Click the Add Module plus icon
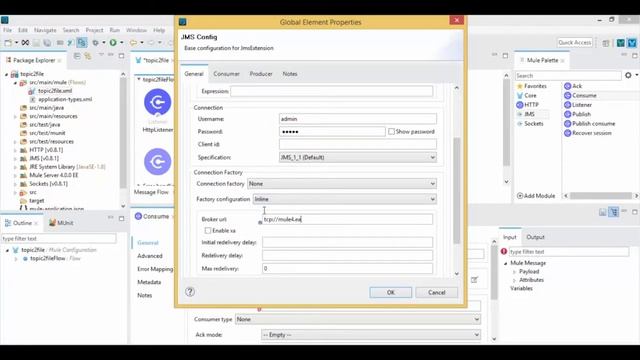The width and height of the screenshot is (640, 360). [x=520, y=196]
